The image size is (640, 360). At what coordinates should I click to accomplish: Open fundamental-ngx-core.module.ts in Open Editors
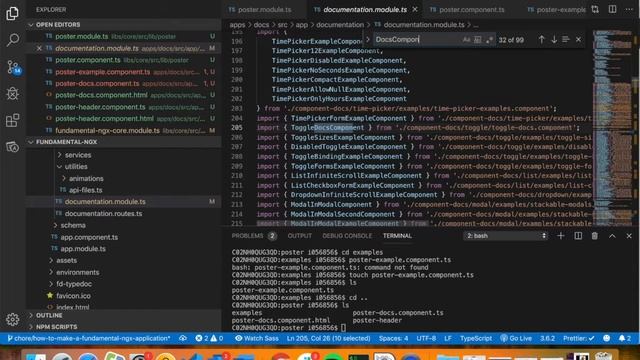click(x=123, y=131)
